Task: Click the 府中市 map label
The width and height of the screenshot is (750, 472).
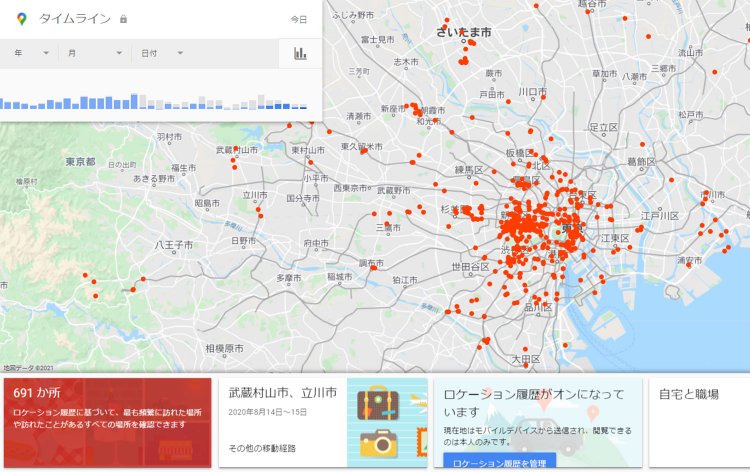Action: pos(316,243)
